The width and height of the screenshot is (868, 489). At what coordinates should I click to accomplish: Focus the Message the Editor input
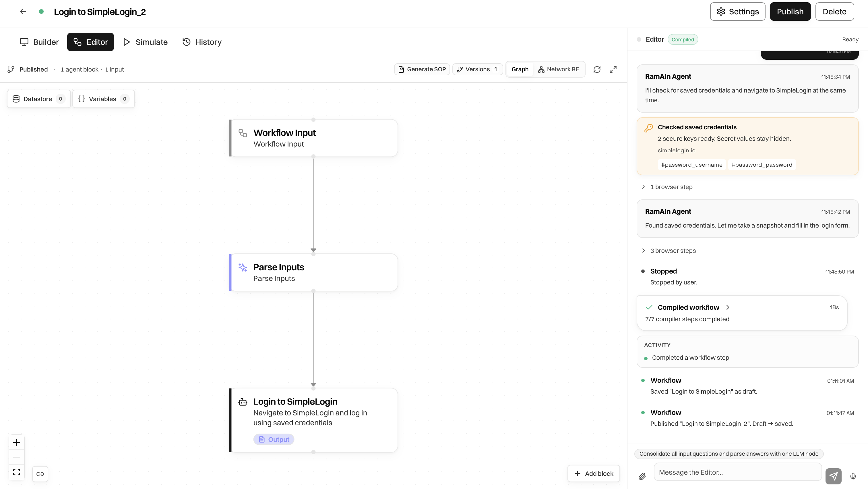(x=738, y=472)
